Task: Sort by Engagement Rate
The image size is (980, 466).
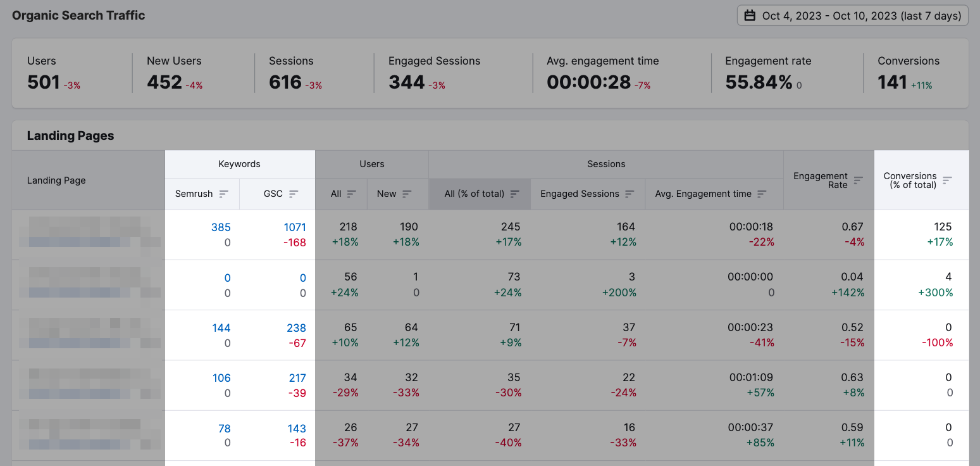Action: click(x=859, y=180)
